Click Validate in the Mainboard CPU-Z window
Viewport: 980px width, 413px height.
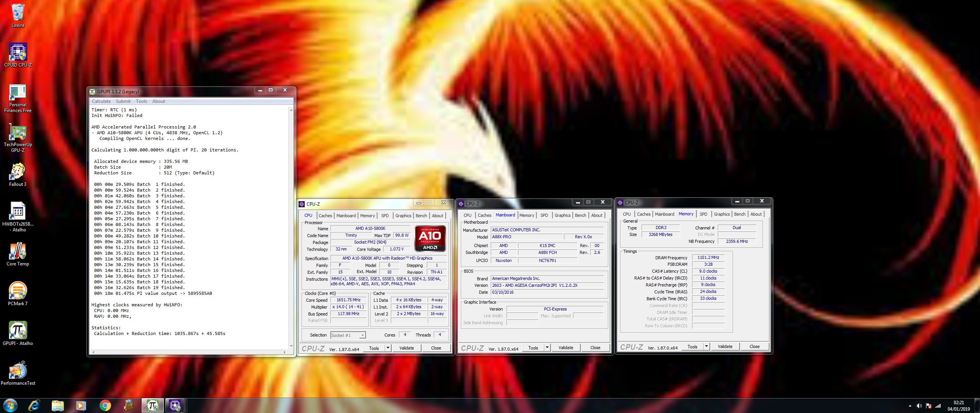[566, 348]
